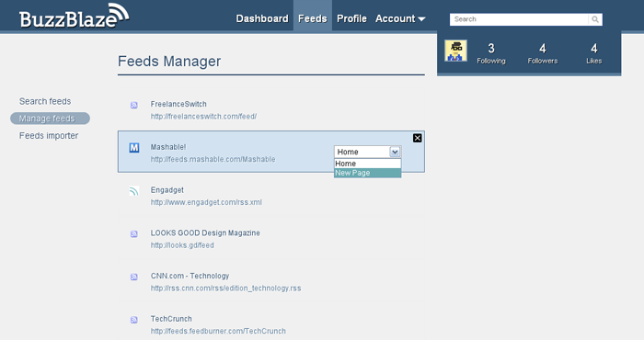Remove Mashable feed with the X button
This screenshot has height=340, width=644.
pyautogui.click(x=418, y=138)
